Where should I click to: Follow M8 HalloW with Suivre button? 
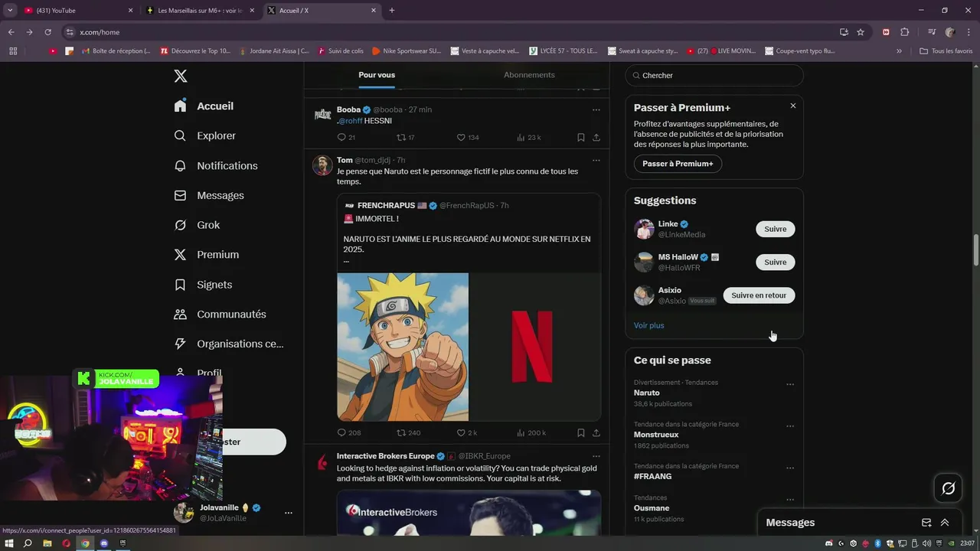(x=775, y=262)
